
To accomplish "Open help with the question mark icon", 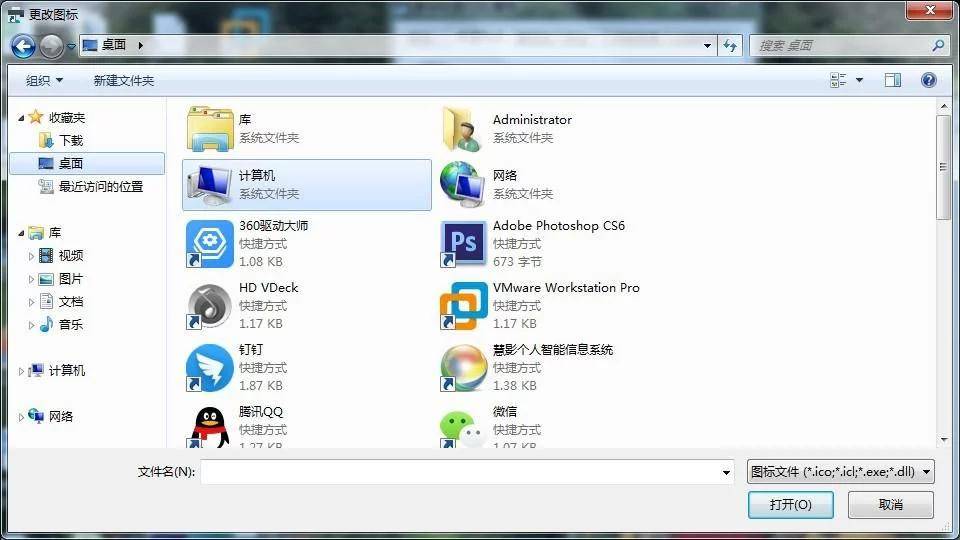I will (928, 80).
